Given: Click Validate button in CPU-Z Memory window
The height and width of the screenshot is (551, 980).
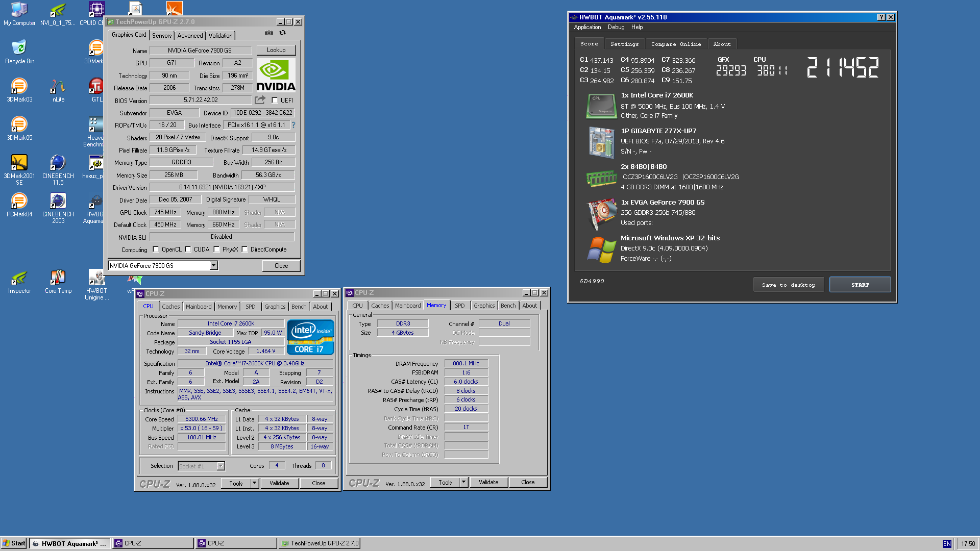Looking at the screenshot, I should (488, 482).
